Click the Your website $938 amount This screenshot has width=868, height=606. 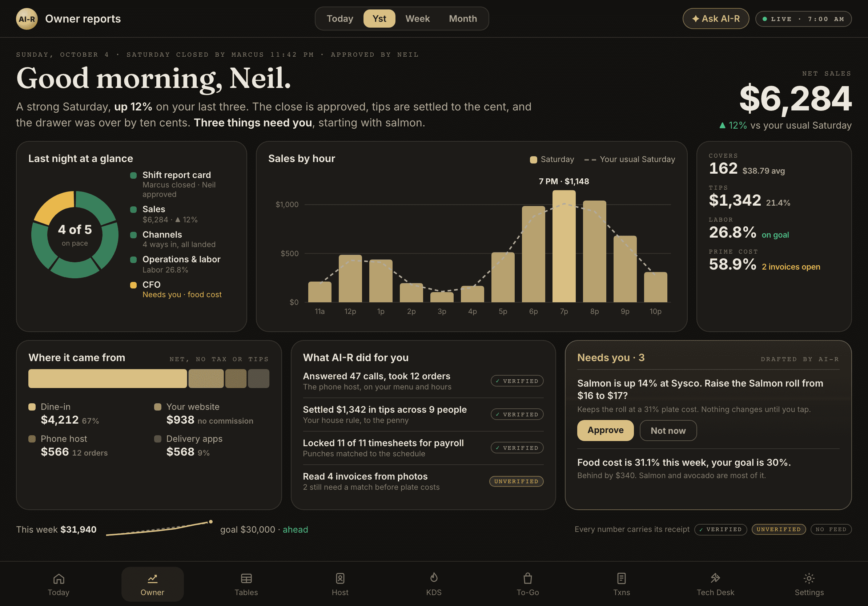180,420
